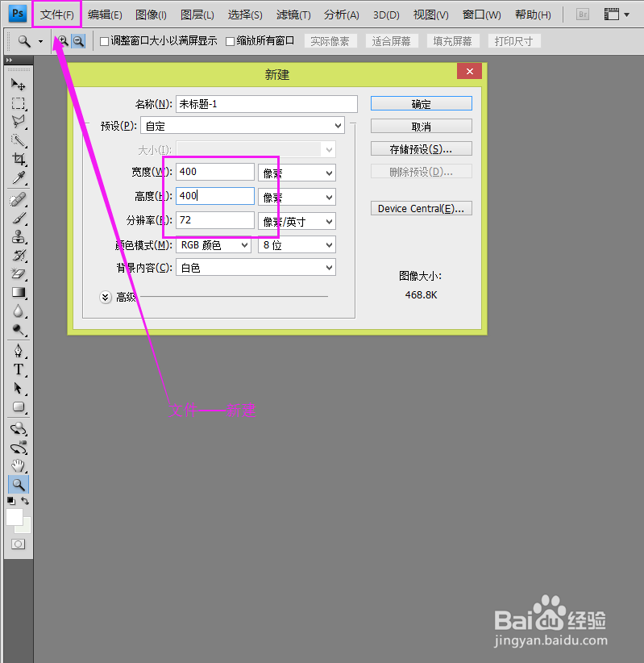Select the Path Selection tool

coord(19,388)
